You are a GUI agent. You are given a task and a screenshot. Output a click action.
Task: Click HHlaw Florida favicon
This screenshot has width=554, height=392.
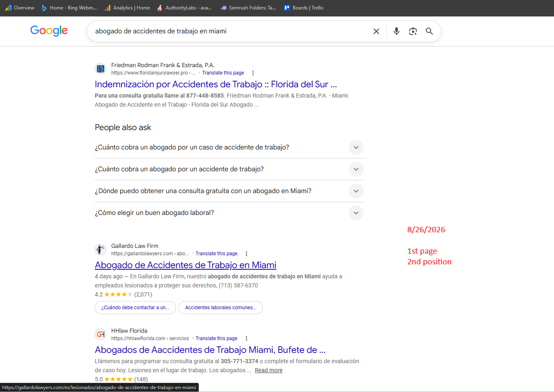tap(101, 334)
